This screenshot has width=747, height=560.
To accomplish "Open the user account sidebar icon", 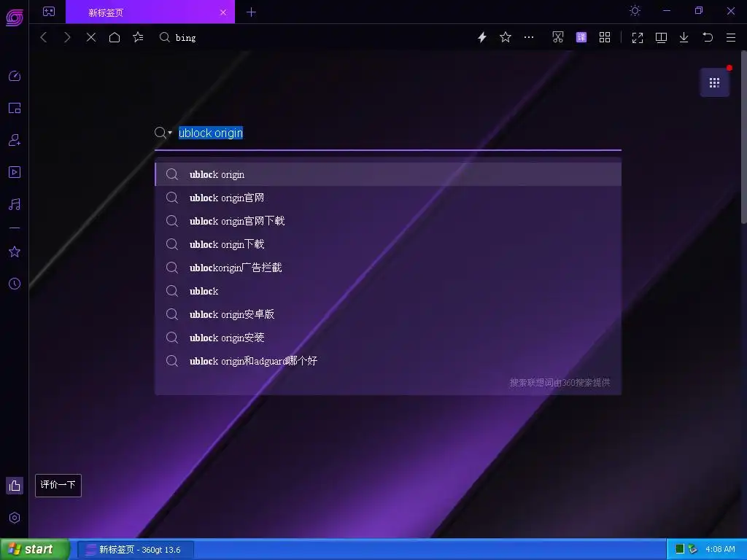I will click(x=15, y=140).
